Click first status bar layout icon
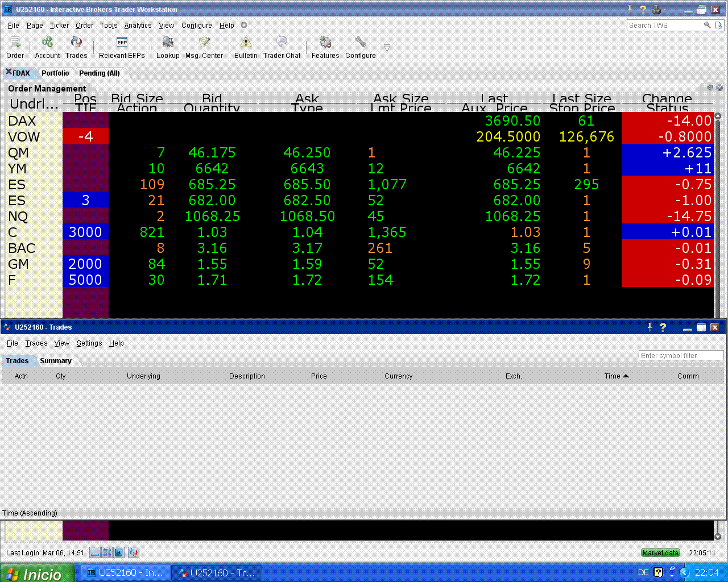Image resolution: width=728 pixels, height=582 pixels. click(95, 552)
